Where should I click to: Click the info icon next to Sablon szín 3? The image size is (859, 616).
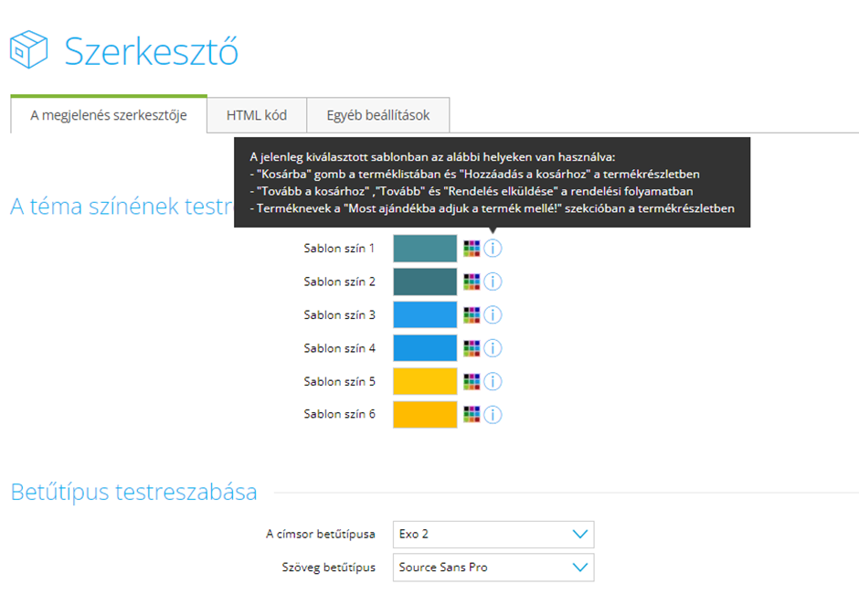(493, 315)
